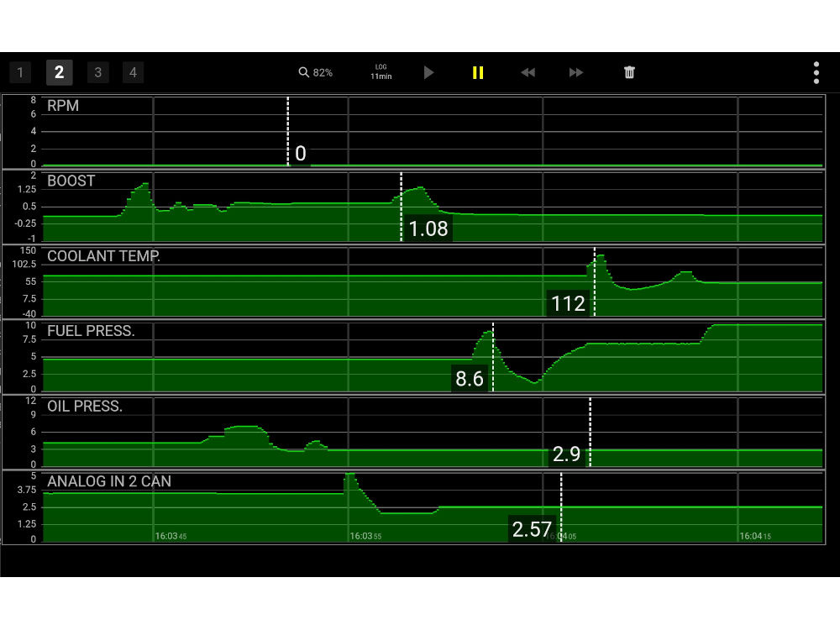The width and height of the screenshot is (840, 630).
Task: Click the yellow pause button
Action: click(478, 73)
